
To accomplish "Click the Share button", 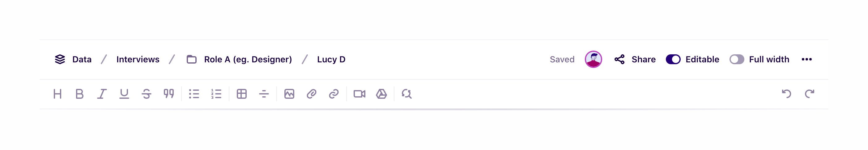I will [635, 60].
